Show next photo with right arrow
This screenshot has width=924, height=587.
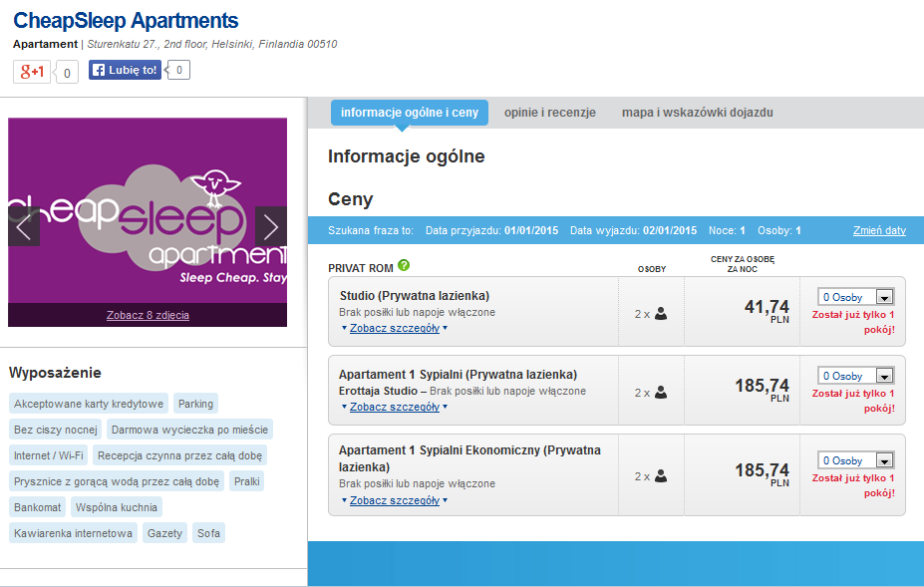(271, 226)
